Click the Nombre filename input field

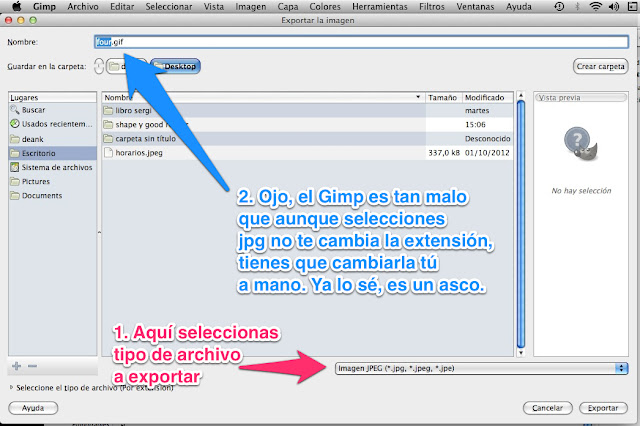pyautogui.click(x=361, y=42)
